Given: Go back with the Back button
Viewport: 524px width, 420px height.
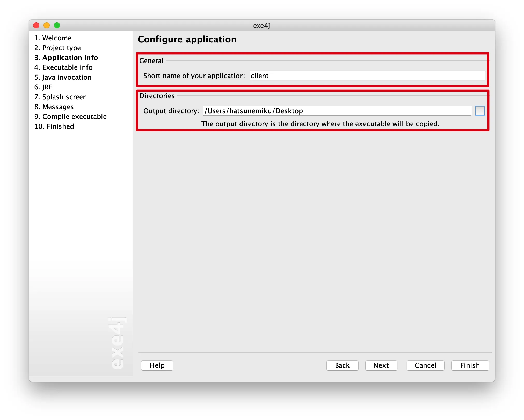Looking at the screenshot, I should (x=342, y=365).
